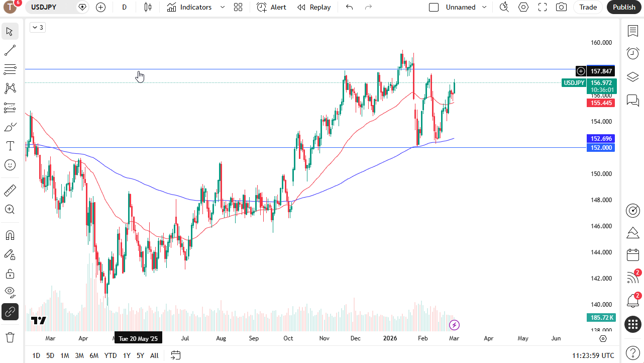Open the patterns drawing tool
The image size is (644, 363).
[10, 88]
